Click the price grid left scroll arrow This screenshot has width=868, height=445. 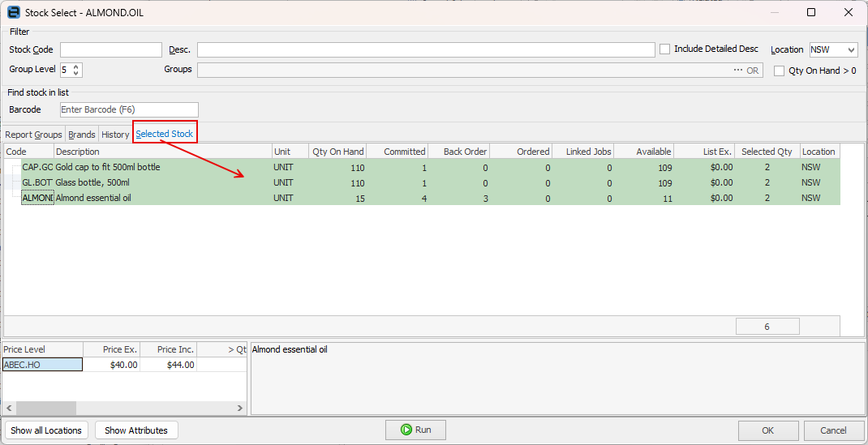pyautogui.click(x=9, y=408)
